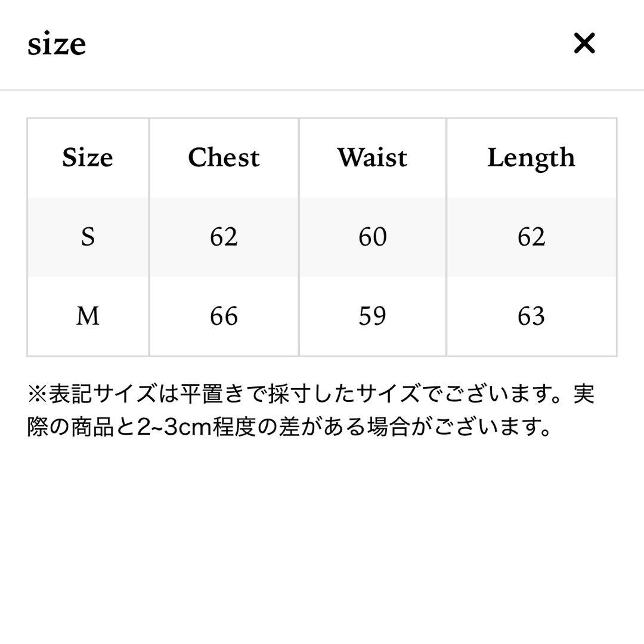The height and width of the screenshot is (644, 644).
Task: Select the chest value 62 for size S
Action: pyautogui.click(x=223, y=237)
